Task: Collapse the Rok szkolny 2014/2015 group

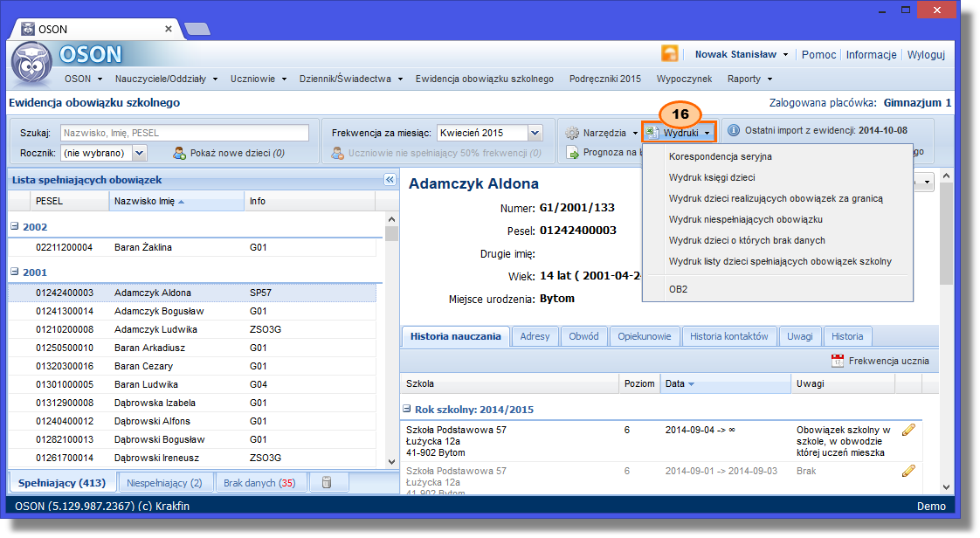Action: (x=407, y=410)
